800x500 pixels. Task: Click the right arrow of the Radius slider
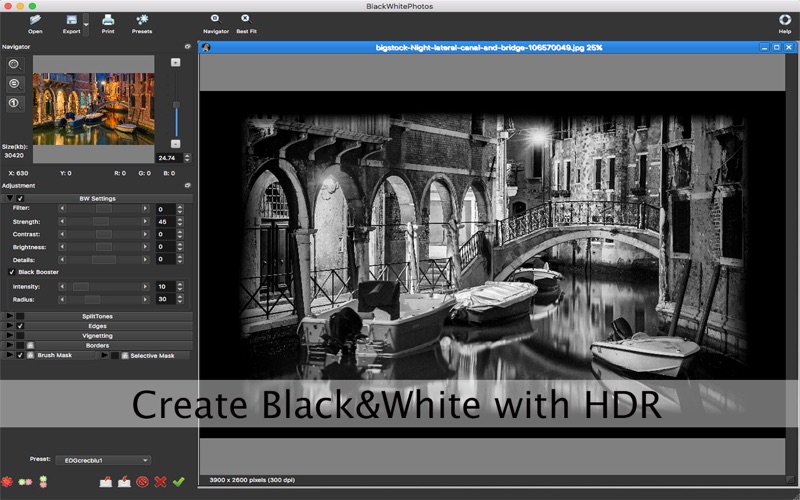tap(145, 299)
